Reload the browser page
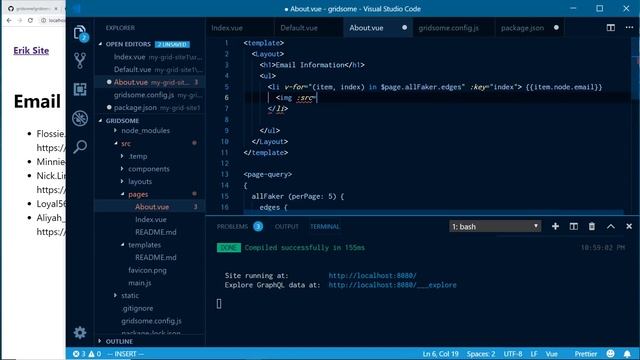This screenshot has width=640, height=360. (x=30, y=20)
